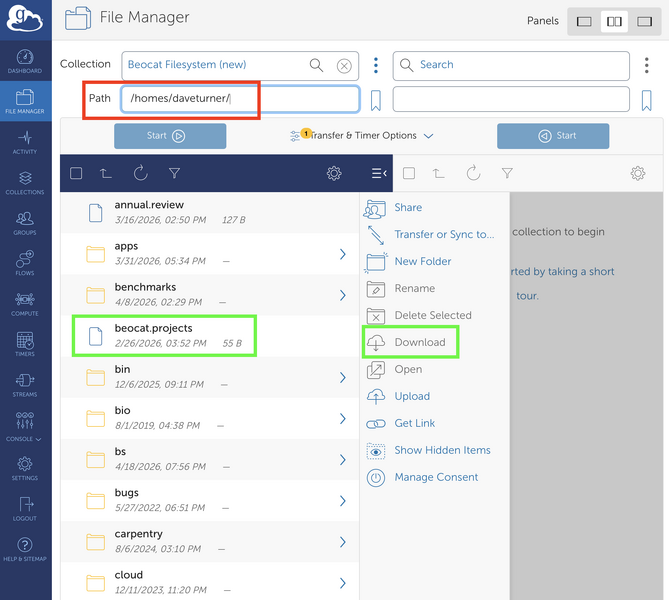Select the two-panel layout toggle

pos(614,21)
